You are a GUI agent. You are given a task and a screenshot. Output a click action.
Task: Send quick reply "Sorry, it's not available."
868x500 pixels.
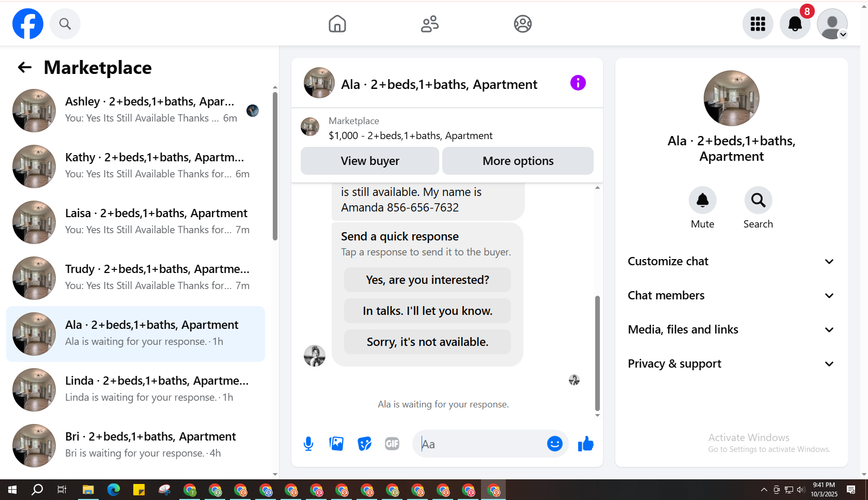point(427,342)
